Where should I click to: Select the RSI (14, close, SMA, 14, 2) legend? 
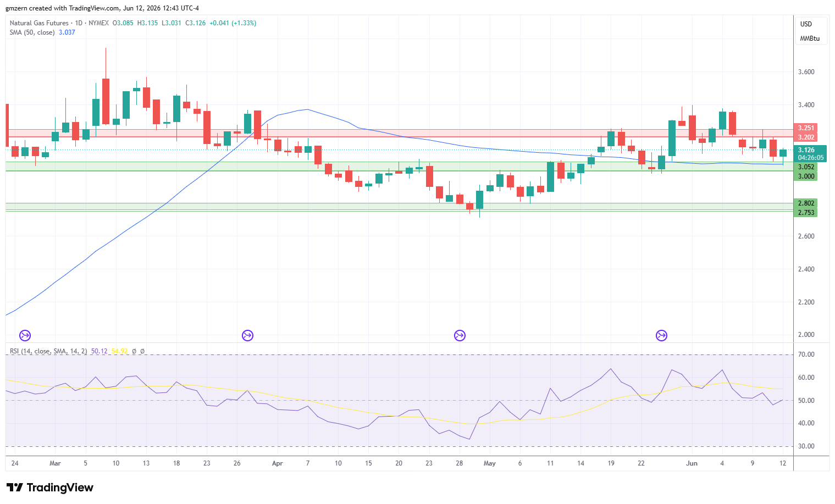[48, 351]
